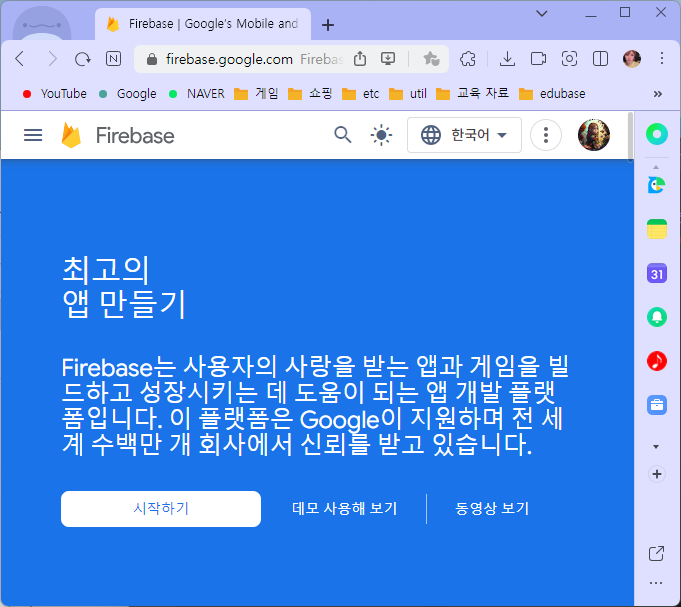Show hidden bookmarks with the chevron
Image resolution: width=681 pixels, height=607 pixels.
click(658, 94)
